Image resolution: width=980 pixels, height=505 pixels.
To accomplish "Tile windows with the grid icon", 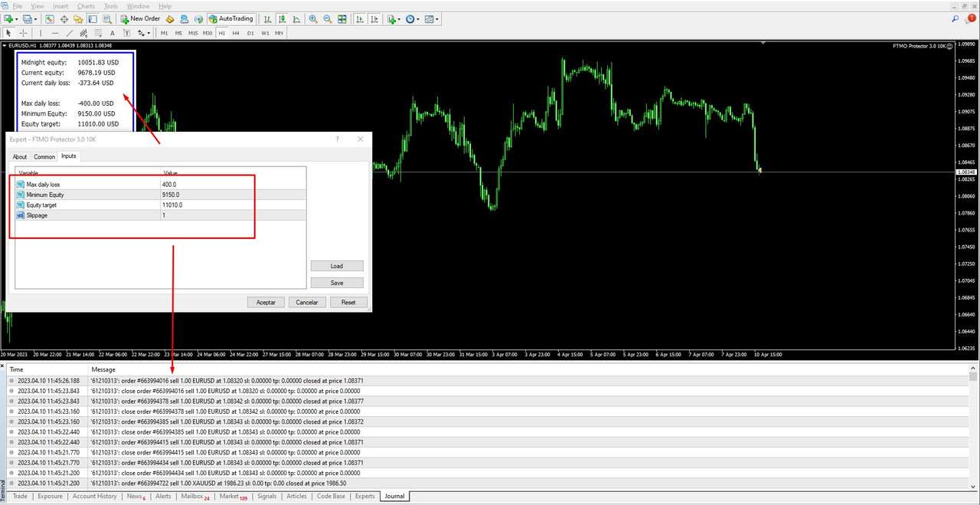I will tap(342, 18).
